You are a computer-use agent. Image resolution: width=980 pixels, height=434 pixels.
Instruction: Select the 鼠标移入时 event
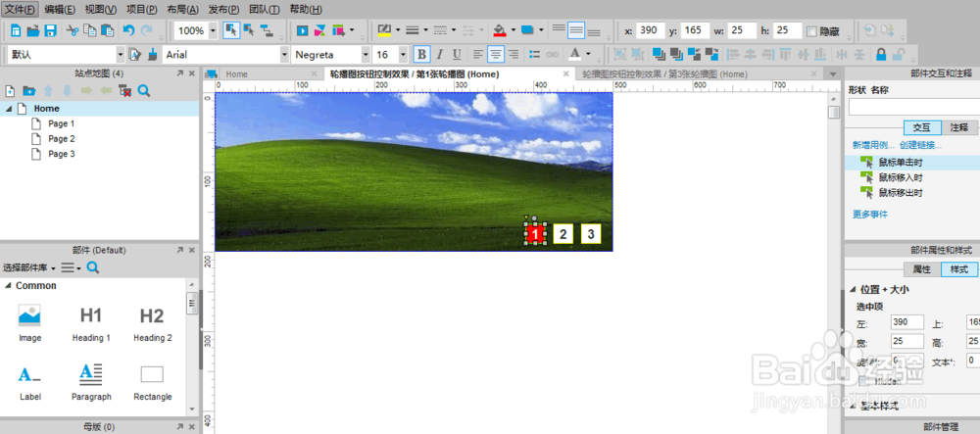coord(901,178)
